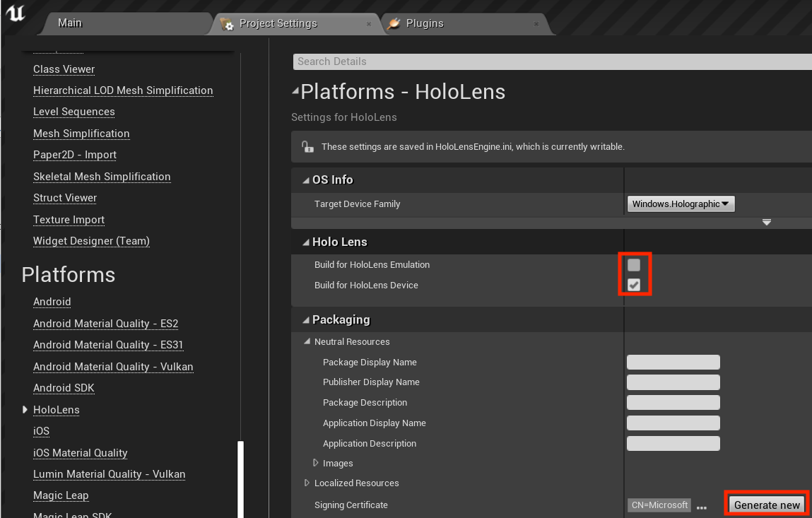Collapse the OS Info section
This screenshot has height=518, width=812.
coord(306,180)
